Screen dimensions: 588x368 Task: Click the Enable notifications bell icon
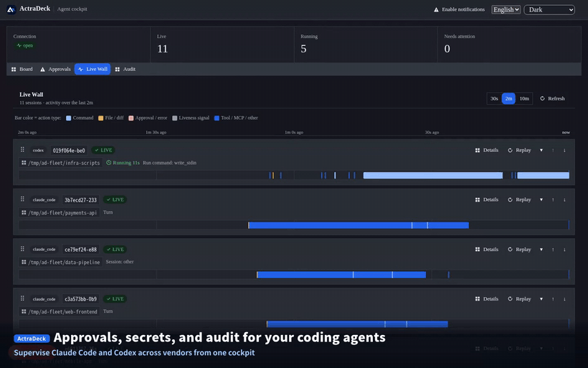pos(436,10)
